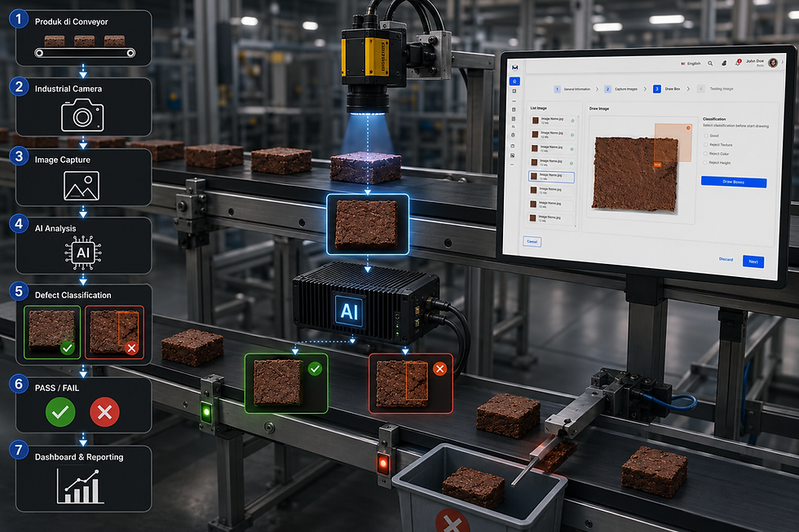Select the highlighted image row in List Image
The width and height of the screenshot is (799, 532).
tap(551, 177)
